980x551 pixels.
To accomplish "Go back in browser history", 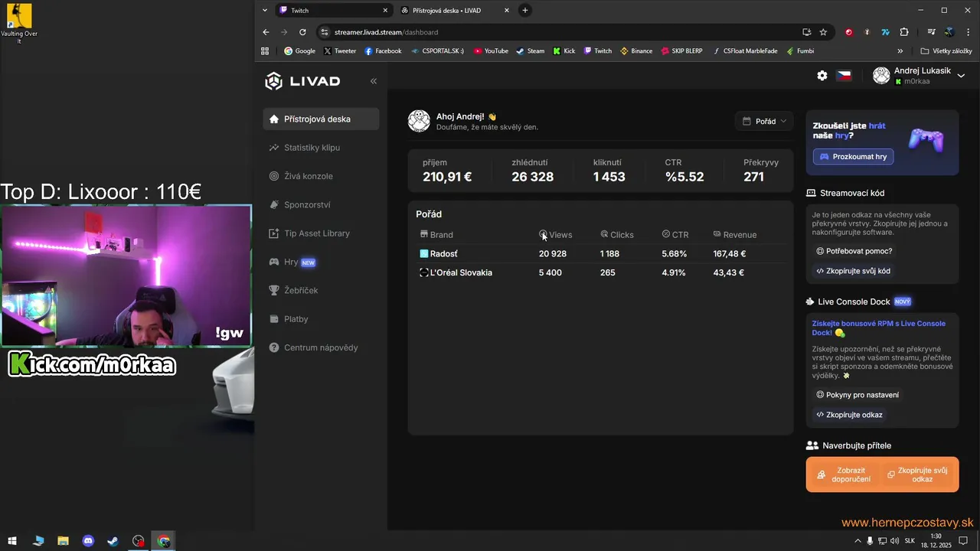I will [x=266, y=32].
